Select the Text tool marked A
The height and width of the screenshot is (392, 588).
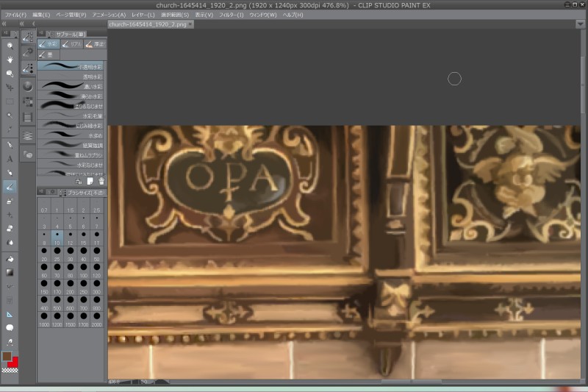point(10,159)
